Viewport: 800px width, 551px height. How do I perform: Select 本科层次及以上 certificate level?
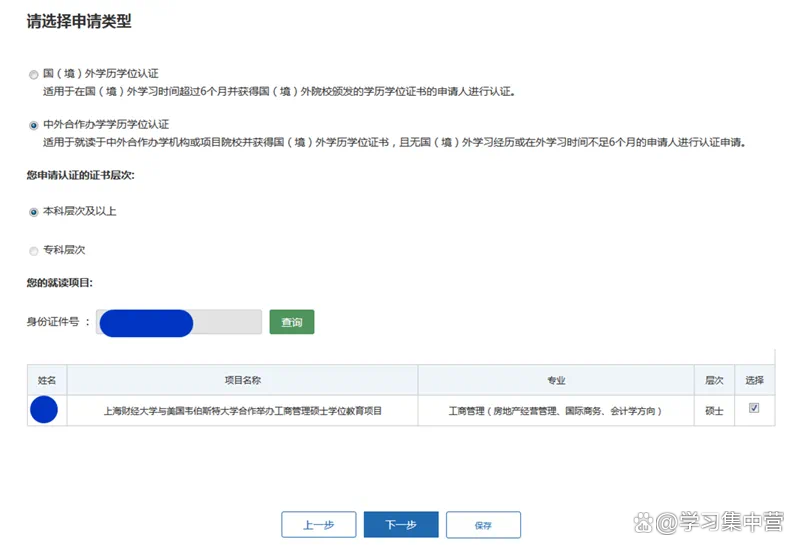(x=34, y=211)
